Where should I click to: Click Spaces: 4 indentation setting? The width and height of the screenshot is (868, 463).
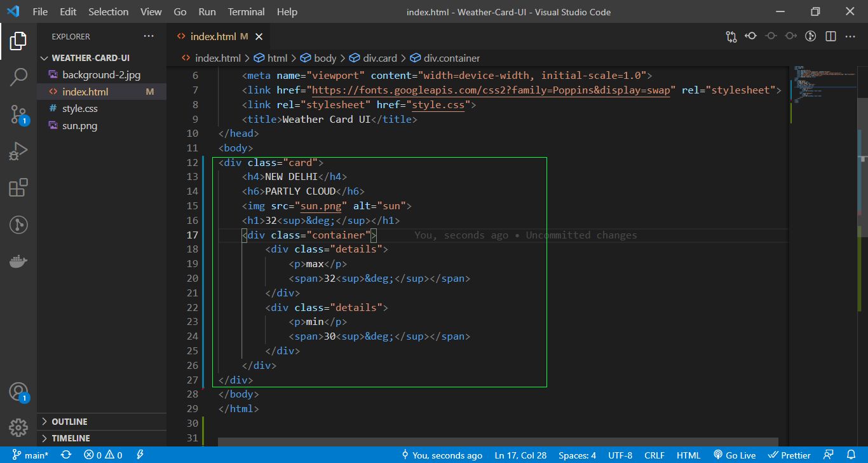(577, 455)
